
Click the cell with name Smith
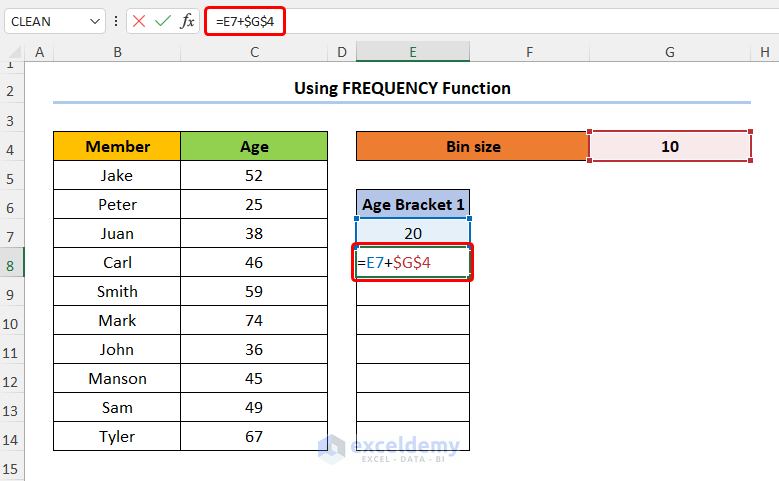(x=117, y=292)
